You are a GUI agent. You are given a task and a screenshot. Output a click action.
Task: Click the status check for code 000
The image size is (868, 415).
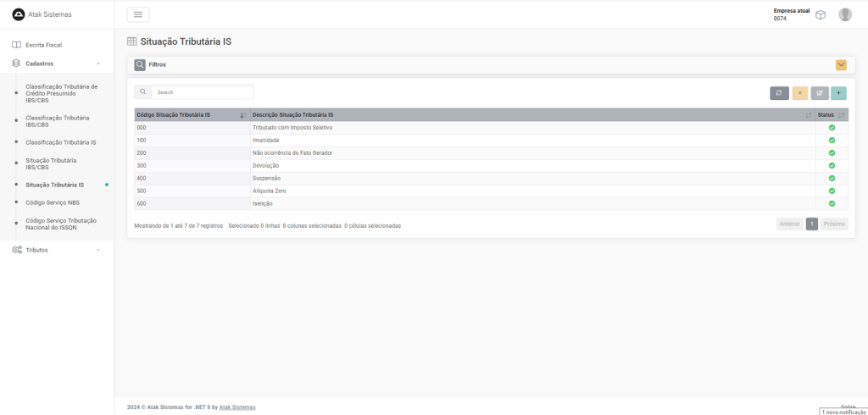(x=832, y=128)
